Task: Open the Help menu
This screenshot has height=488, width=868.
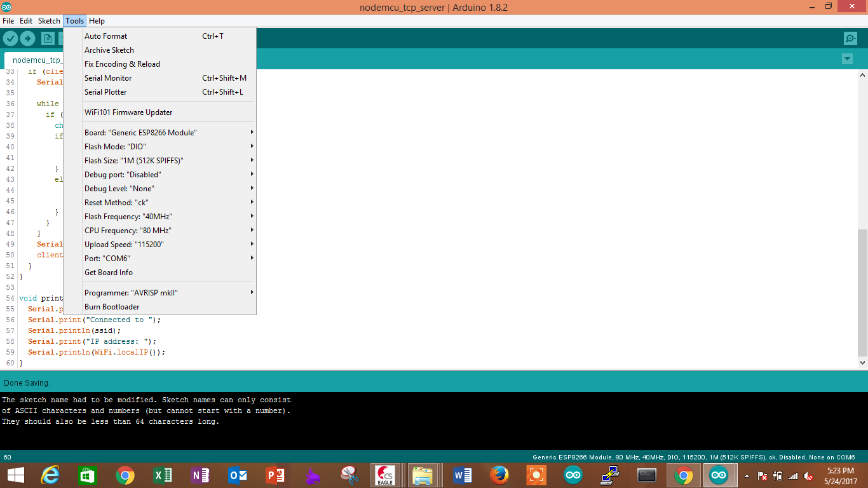Action: (97, 21)
